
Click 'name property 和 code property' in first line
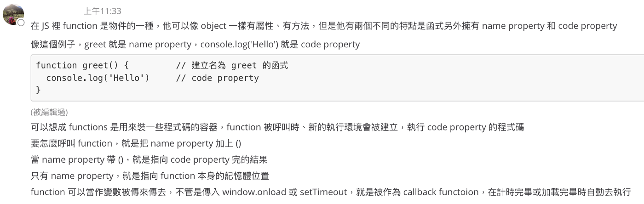pyautogui.click(x=549, y=26)
